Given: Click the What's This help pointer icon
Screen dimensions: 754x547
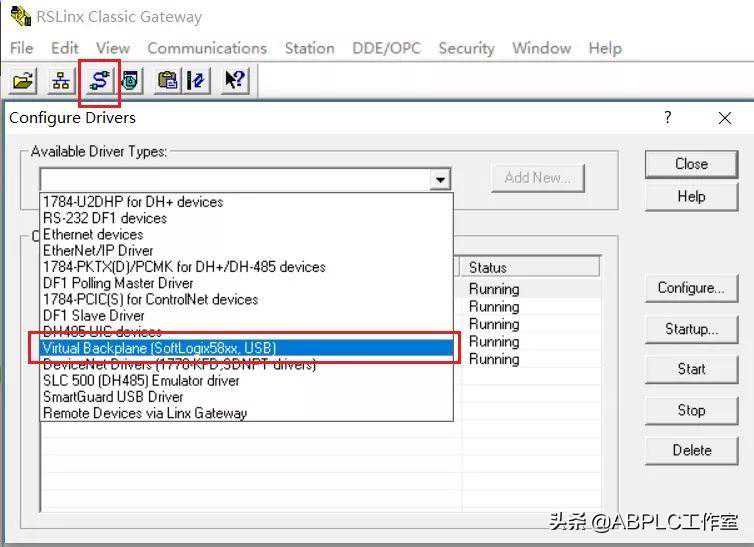Looking at the screenshot, I should point(235,81).
